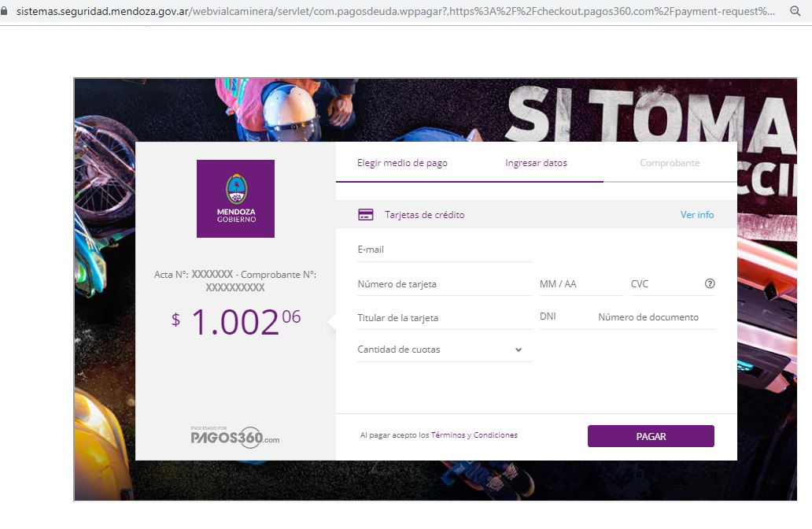Select the Ingresar datos tab
The height and width of the screenshot is (529, 812).
pos(536,163)
